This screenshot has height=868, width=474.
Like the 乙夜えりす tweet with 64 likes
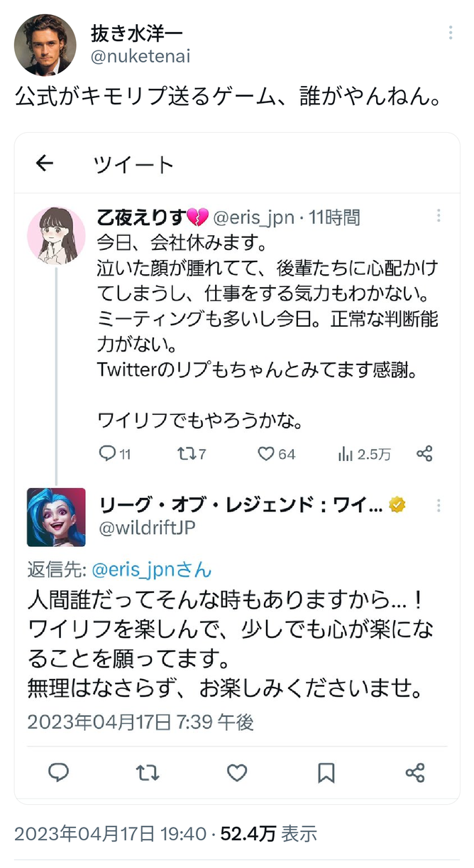(x=266, y=454)
